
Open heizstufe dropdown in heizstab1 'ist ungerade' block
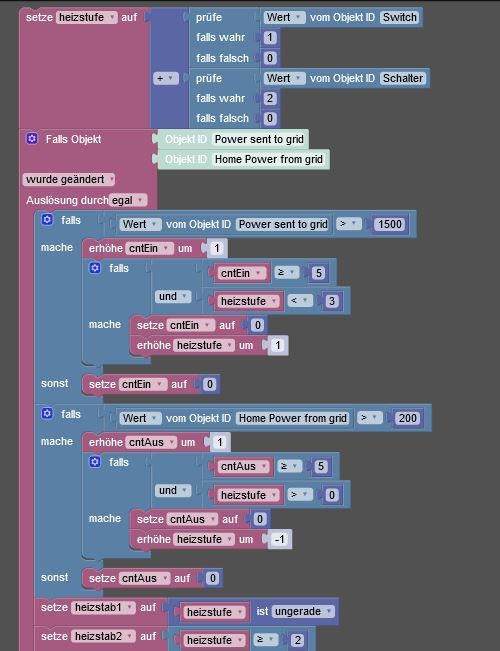(215, 612)
